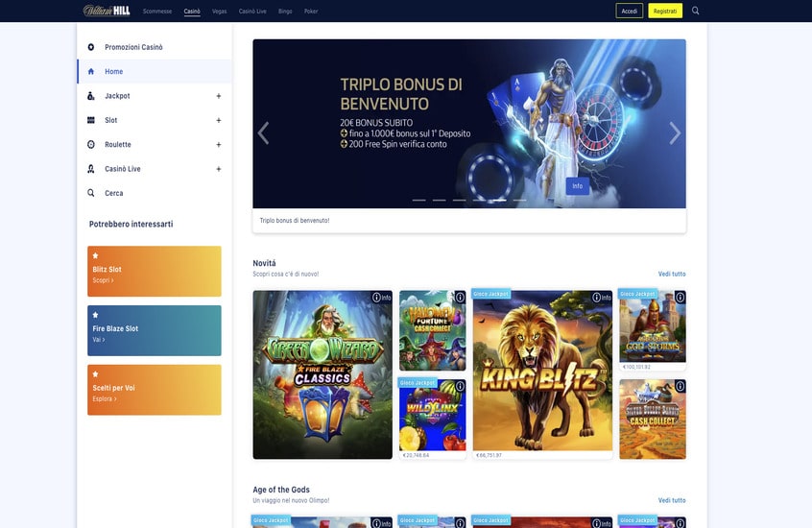Open Vedi tutto for Novità section
This screenshot has height=528, width=812.
pyautogui.click(x=672, y=274)
